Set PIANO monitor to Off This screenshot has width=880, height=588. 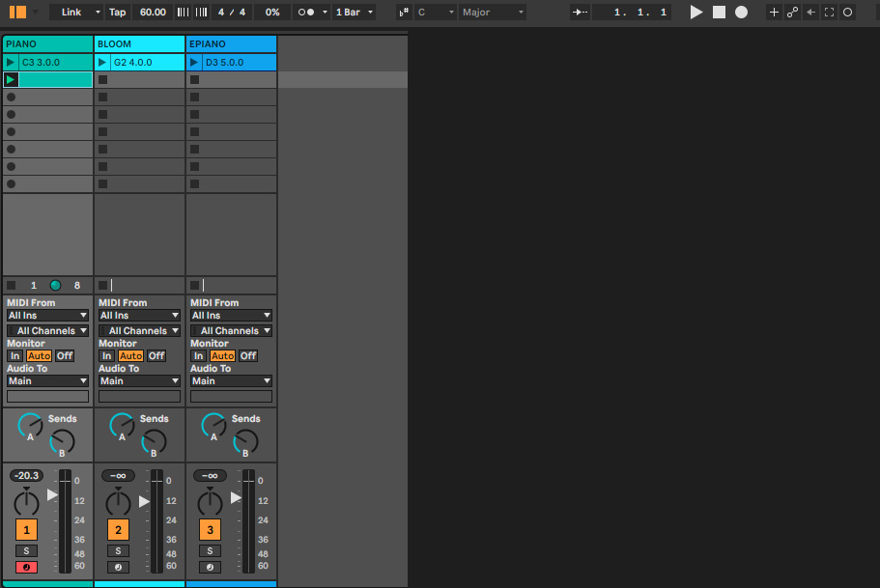65,355
